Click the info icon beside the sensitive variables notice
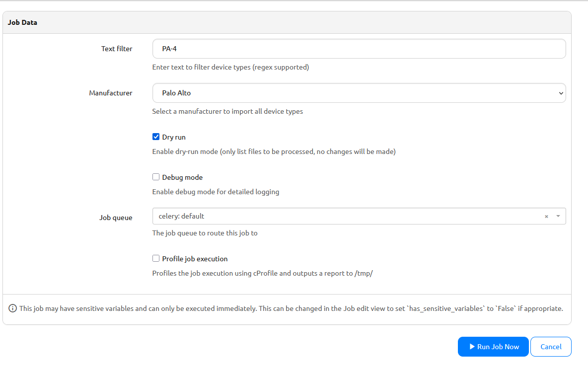 tap(13, 308)
